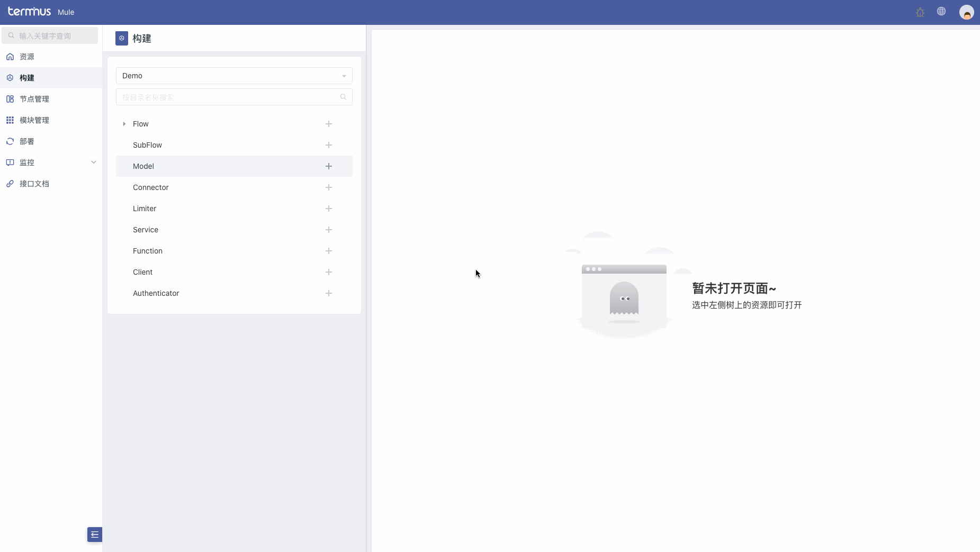
Task: Focus the directory name search box
Action: coord(234,97)
